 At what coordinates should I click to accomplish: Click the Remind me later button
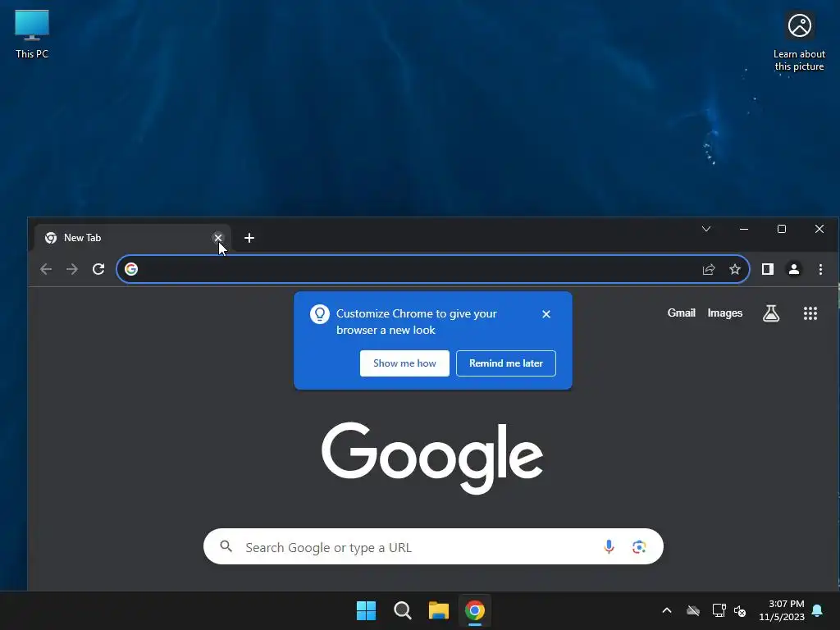(505, 363)
